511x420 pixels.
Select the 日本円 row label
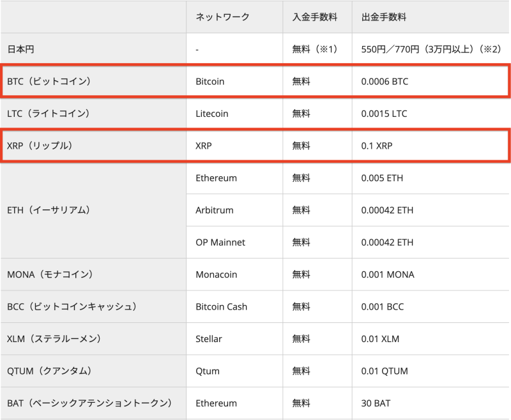click(20, 49)
